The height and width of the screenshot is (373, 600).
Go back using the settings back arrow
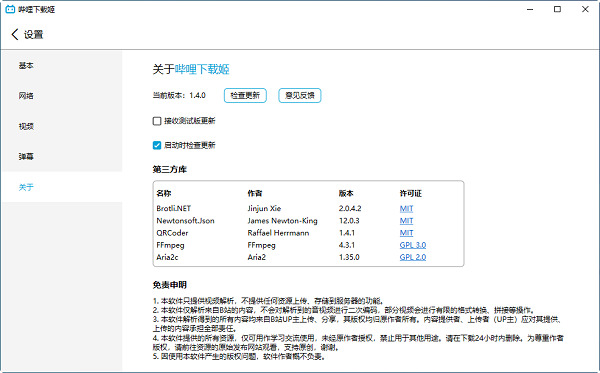point(15,34)
